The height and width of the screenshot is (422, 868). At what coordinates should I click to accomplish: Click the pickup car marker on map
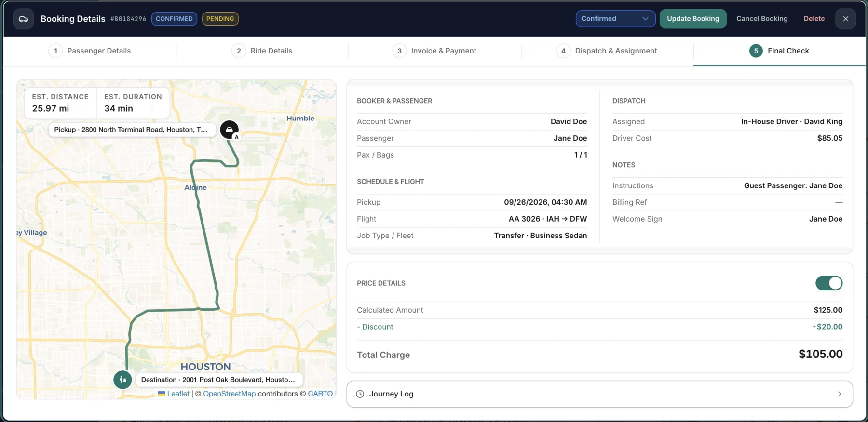(230, 130)
